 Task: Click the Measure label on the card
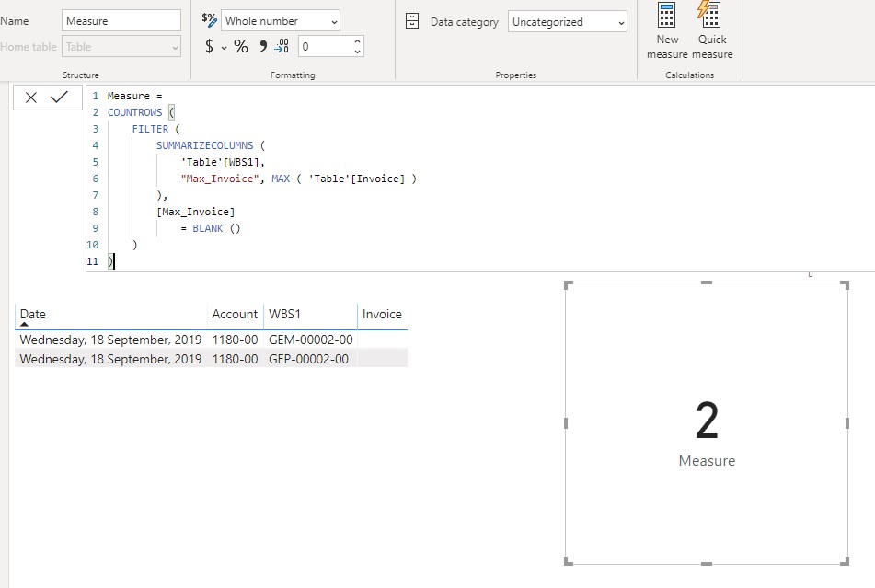(707, 461)
